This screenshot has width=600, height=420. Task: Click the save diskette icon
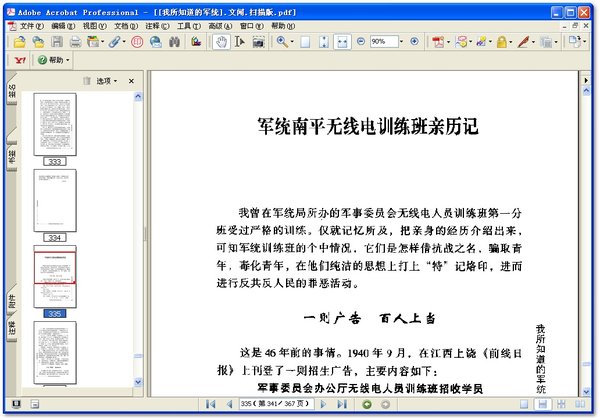[x=57, y=42]
